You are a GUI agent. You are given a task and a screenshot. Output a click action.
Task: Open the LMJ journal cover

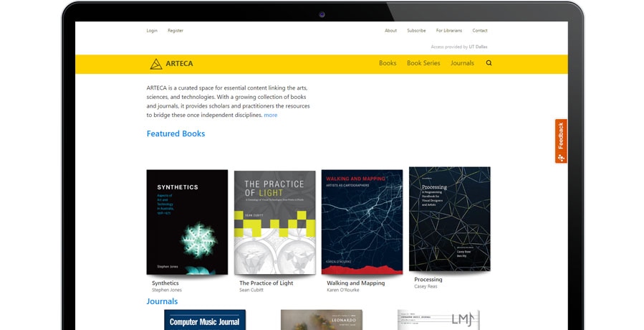click(x=438, y=320)
